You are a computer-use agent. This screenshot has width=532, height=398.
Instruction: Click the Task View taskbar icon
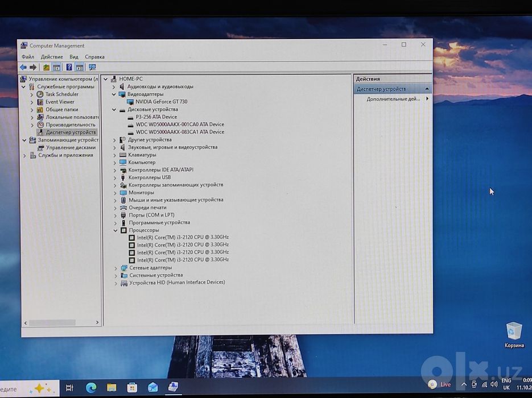(x=69, y=388)
